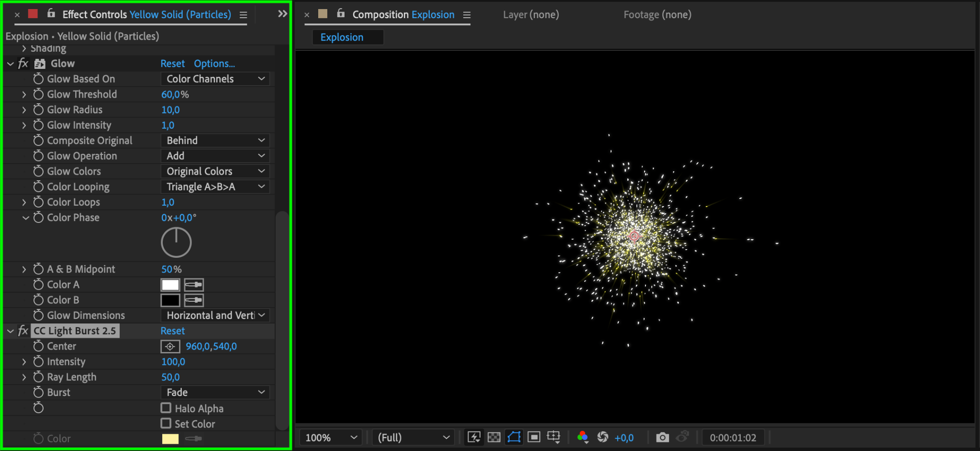The width and height of the screenshot is (980, 451).
Task: Click the Region of Interest icon
Action: (534, 437)
